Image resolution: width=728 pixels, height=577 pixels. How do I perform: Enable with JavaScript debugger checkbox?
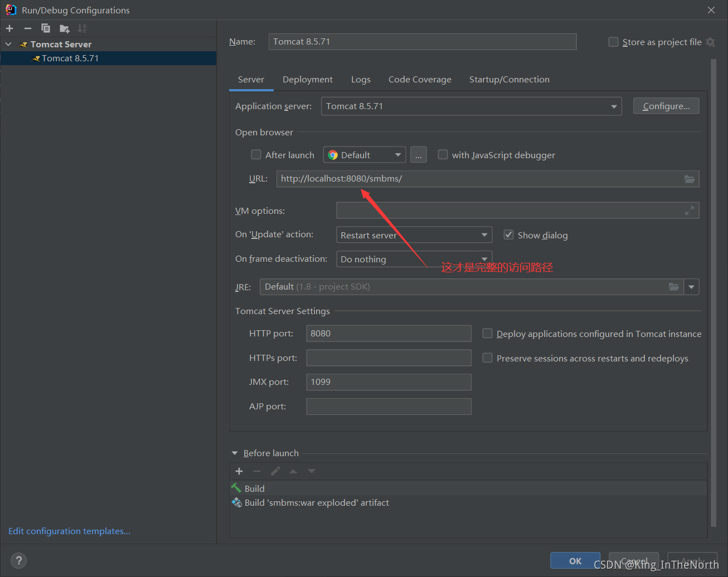(x=443, y=154)
